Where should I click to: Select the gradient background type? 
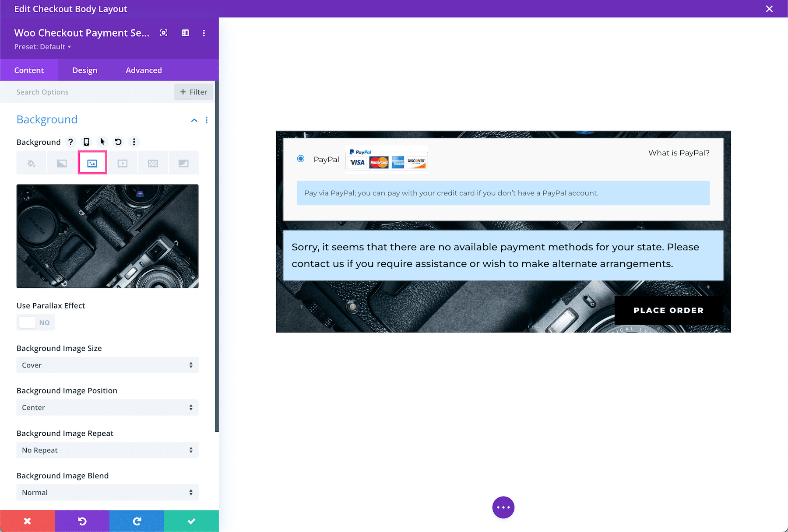61,162
